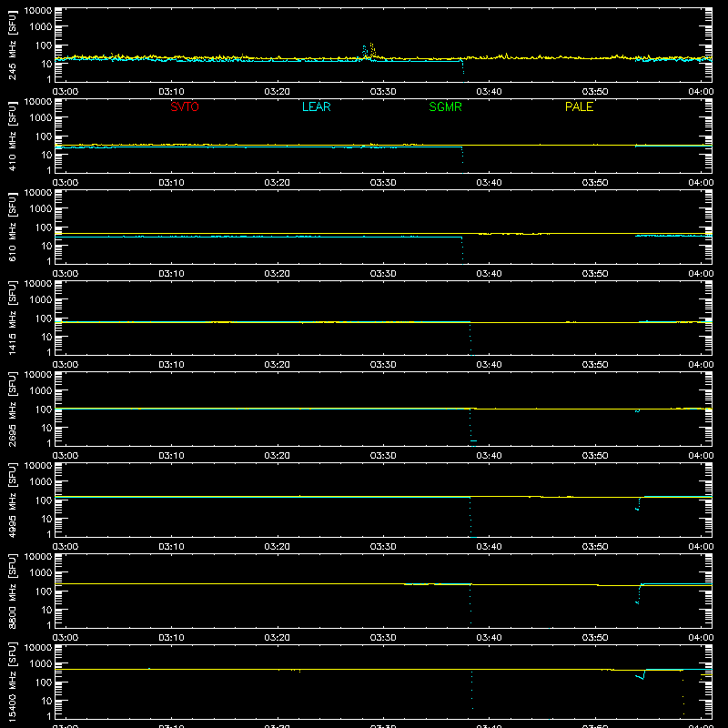Click the 410 MHz [SFU] axis title

pos(13,136)
